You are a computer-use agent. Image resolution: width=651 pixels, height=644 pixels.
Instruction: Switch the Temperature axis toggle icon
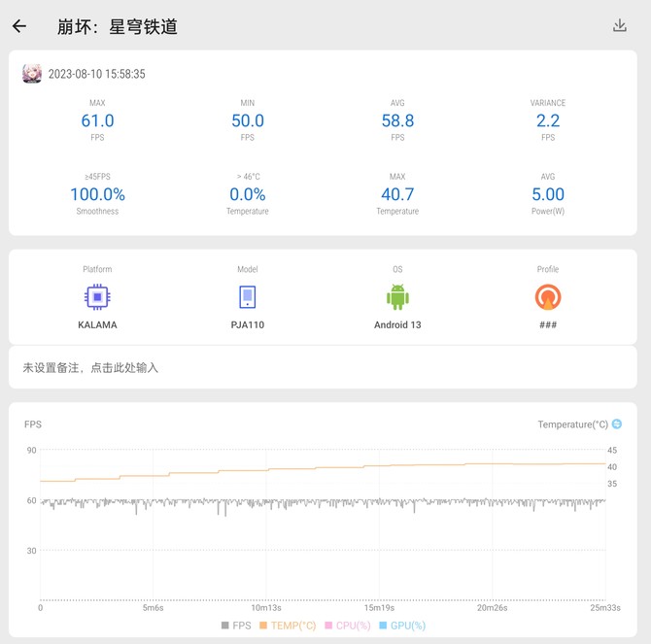pyautogui.click(x=617, y=424)
